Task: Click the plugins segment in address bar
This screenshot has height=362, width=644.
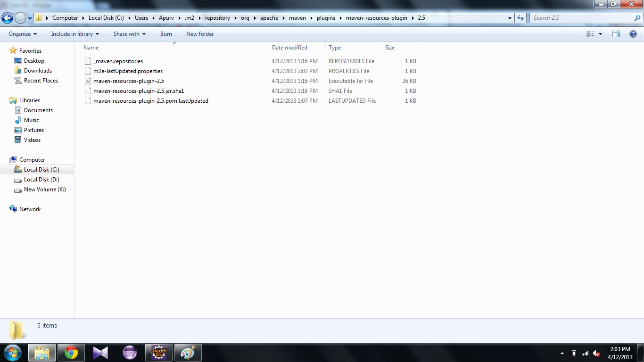Action: click(x=326, y=18)
